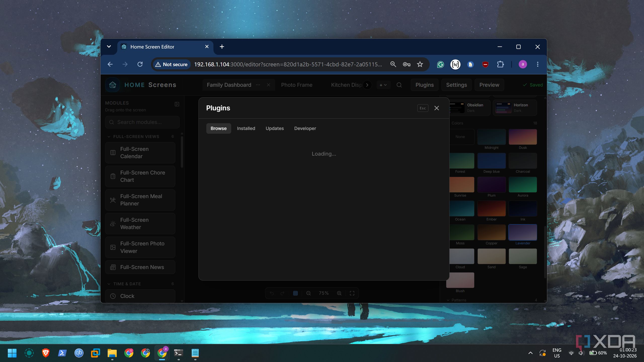Image resolution: width=644 pixels, height=362 pixels.
Task: Click the fit-to-screen icon
Action: tap(352, 293)
